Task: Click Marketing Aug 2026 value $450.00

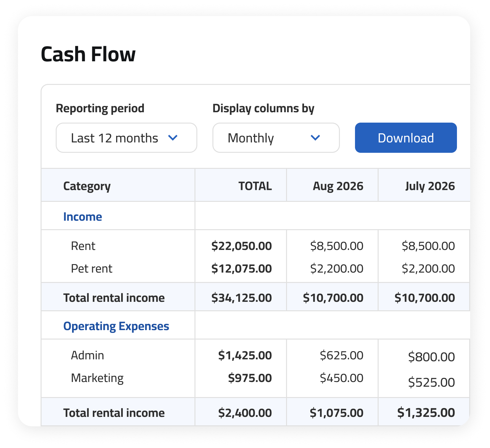Action: click(x=341, y=378)
